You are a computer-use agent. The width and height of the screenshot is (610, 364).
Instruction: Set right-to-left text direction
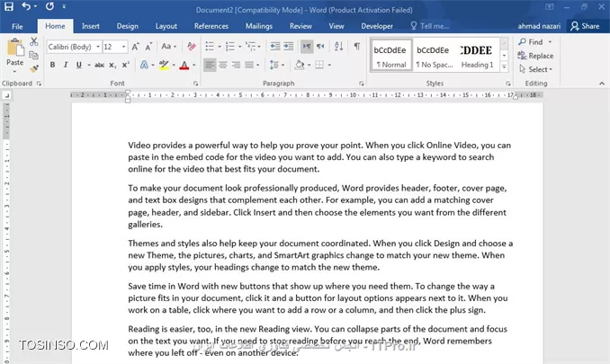point(320,47)
